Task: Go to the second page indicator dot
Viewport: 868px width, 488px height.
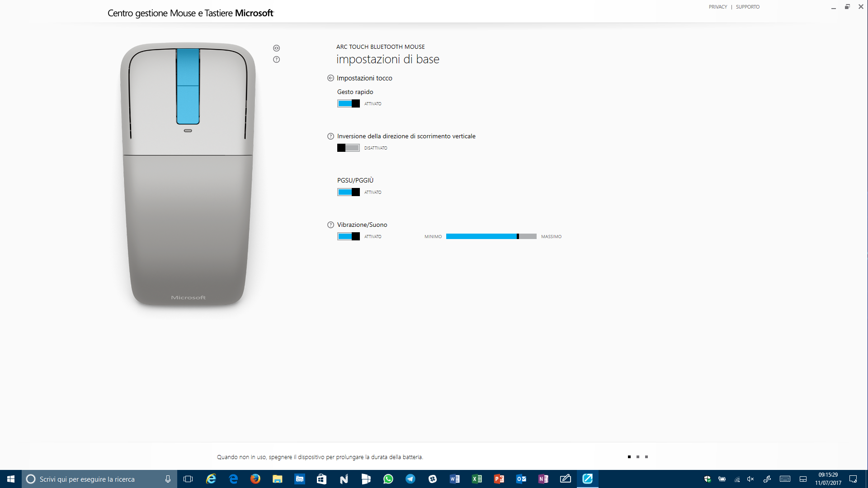Action: (x=637, y=457)
